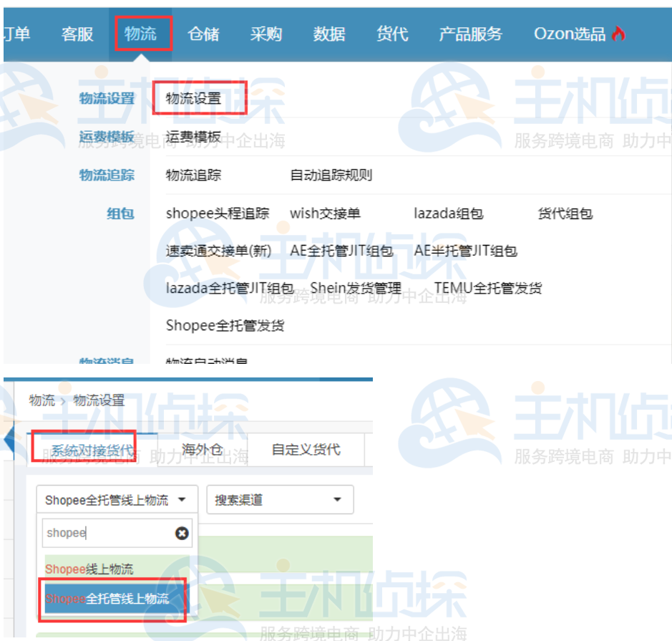
Task: Open lazada组包 link
Action: pos(448,213)
